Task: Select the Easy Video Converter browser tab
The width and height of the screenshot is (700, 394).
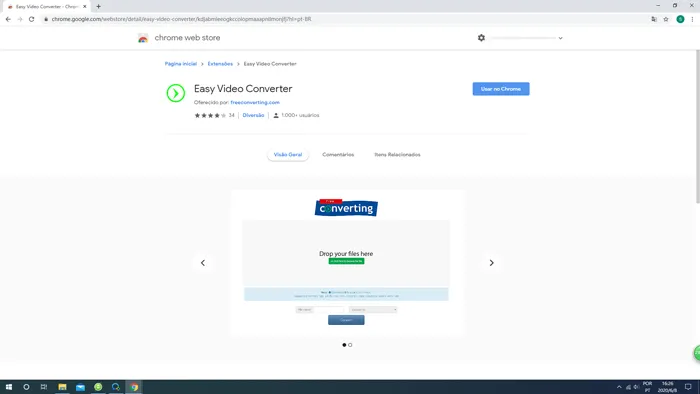Action: (46, 7)
